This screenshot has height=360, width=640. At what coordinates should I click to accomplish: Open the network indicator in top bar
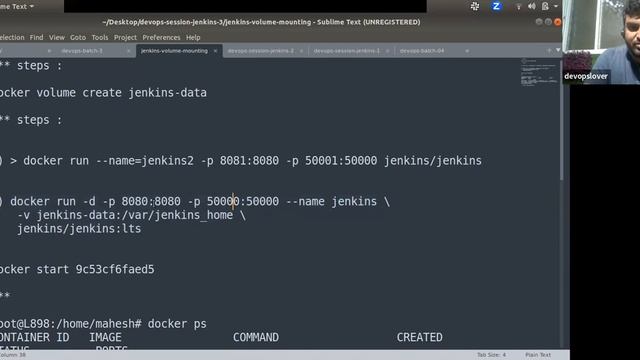pos(518,6)
